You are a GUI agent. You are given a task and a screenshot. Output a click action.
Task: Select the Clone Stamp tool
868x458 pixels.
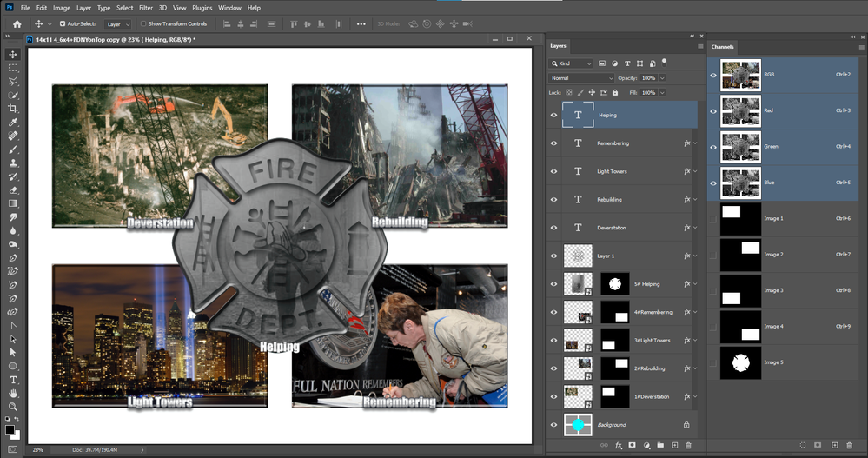tap(13, 163)
